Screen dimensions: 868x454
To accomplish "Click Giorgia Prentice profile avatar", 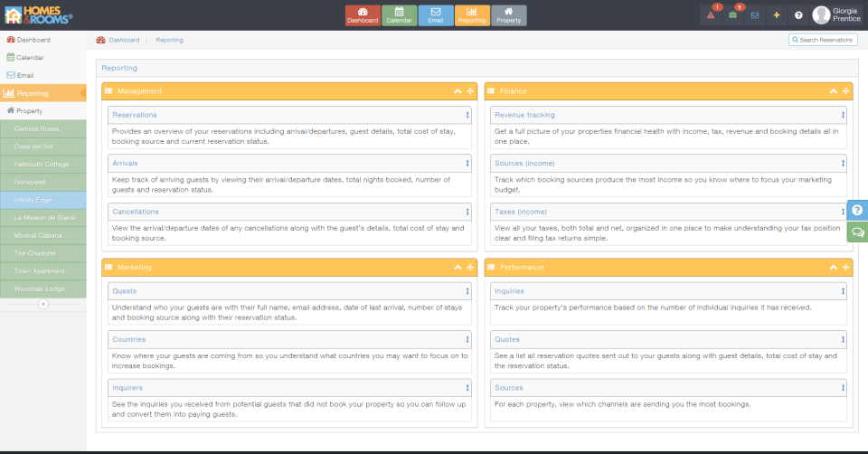I will (821, 15).
